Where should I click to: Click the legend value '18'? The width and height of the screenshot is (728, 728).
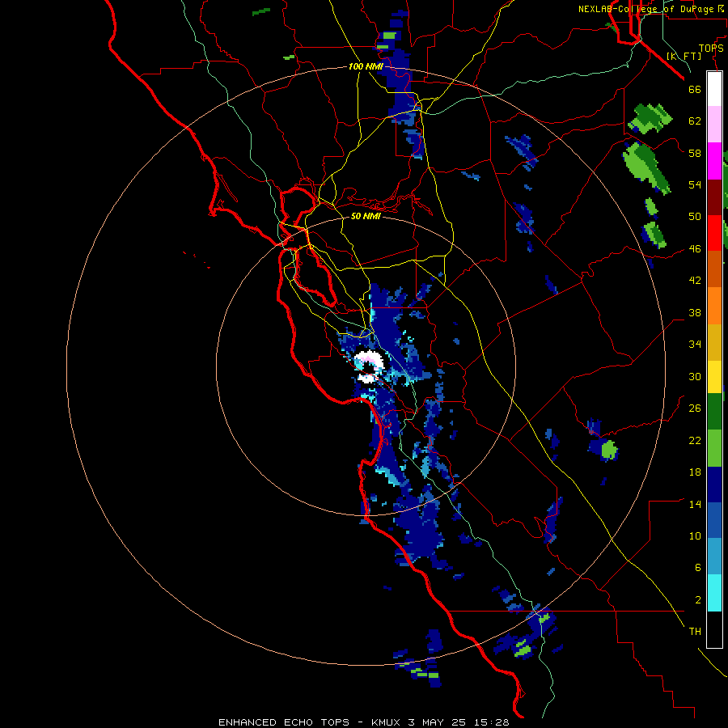click(x=695, y=472)
